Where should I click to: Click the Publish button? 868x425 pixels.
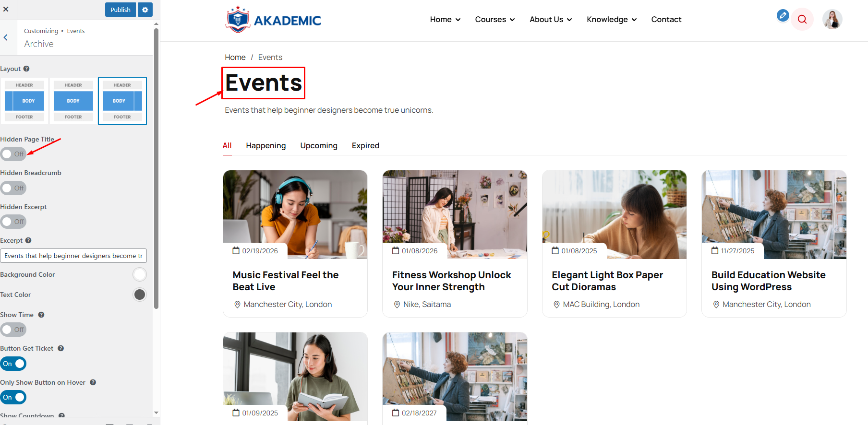(121, 10)
